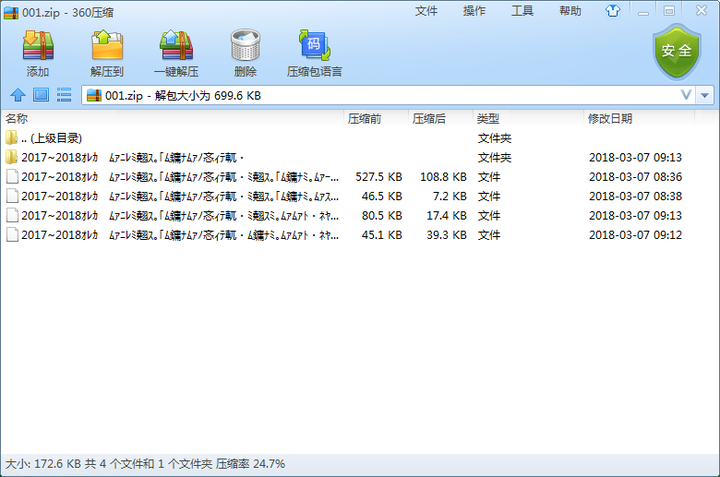720x477 pixels.
Task: Click the 108.8 KB compressed size cell
Action: (x=443, y=177)
